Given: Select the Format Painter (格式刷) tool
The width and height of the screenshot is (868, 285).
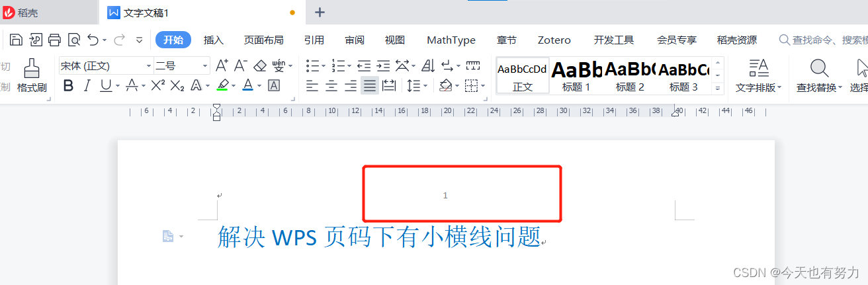Looking at the screenshot, I should 32,75.
